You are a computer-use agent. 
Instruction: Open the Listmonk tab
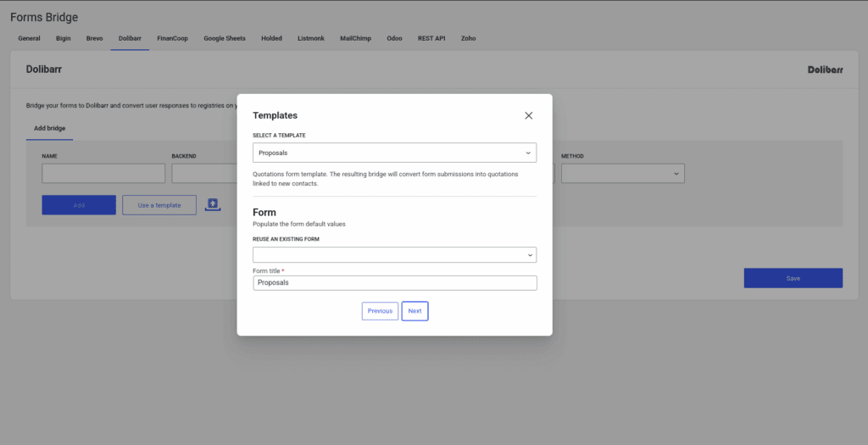(310, 38)
